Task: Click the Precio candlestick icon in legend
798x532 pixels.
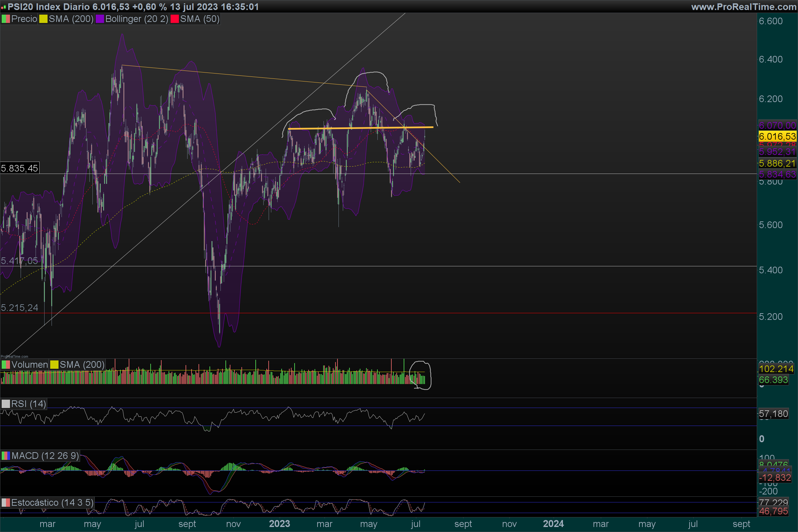Action: [x=6, y=19]
